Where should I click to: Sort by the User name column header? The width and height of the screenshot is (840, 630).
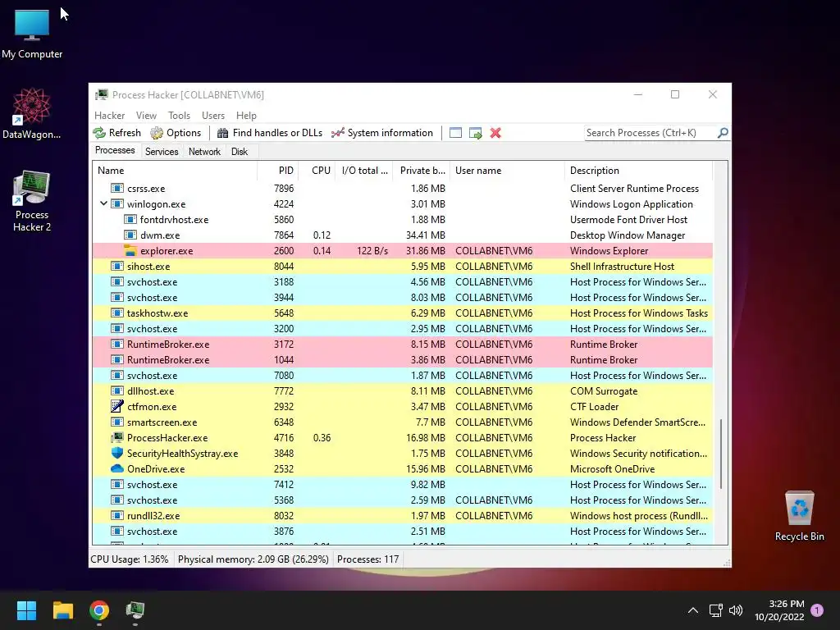[x=507, y=171]
